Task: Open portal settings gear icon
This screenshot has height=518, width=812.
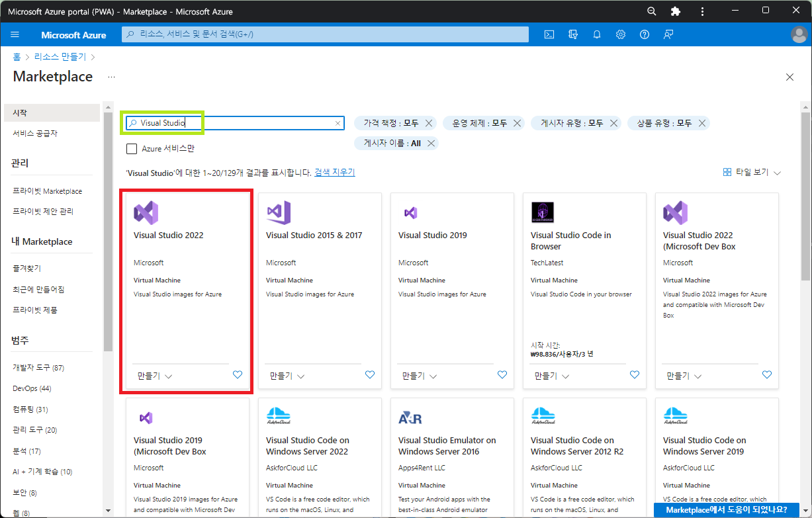Action: pos(621,34)
